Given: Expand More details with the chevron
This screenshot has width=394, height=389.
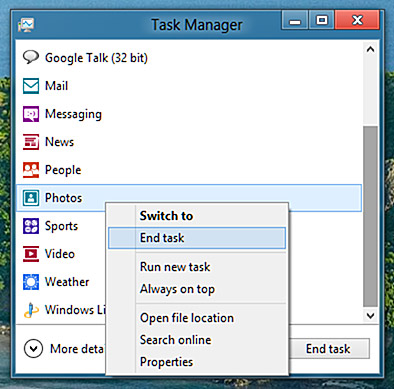Looking at the screenshot, I should 33,348.
